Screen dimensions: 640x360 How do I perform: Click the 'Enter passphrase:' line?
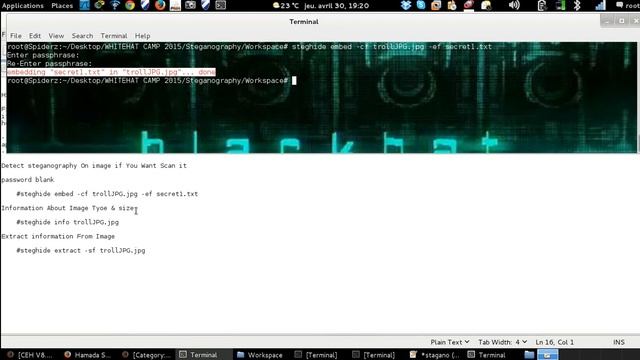pyautogui.click(x=43, y=56)
